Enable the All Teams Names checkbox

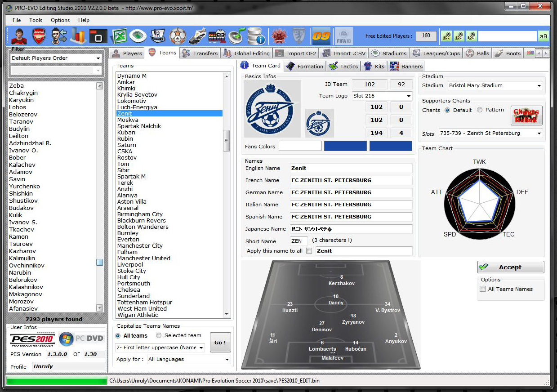click(483, 289)
